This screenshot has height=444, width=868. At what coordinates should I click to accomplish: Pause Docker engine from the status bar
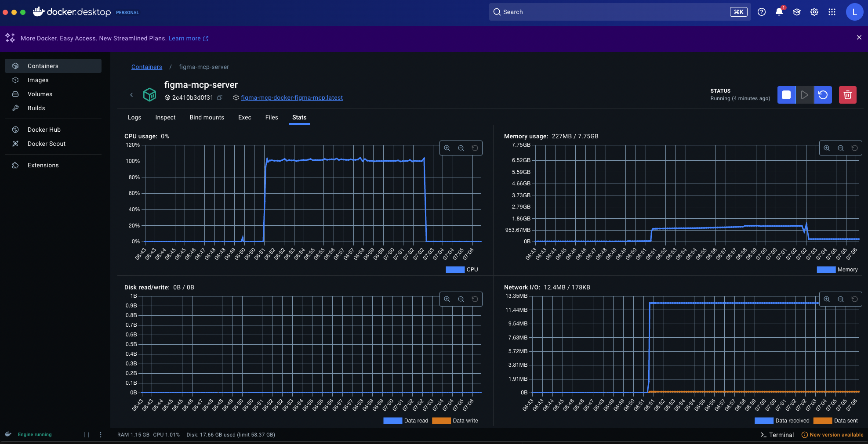point(87,435)
